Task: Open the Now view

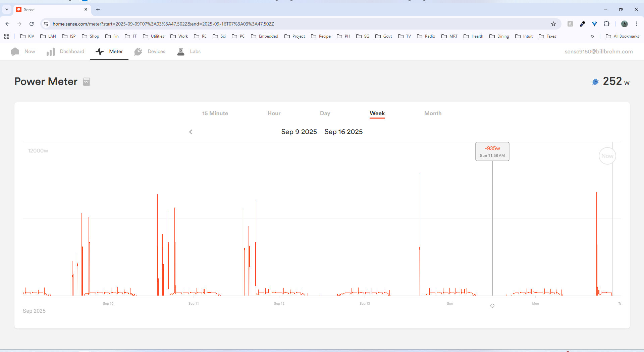Action: click(23, 51)
